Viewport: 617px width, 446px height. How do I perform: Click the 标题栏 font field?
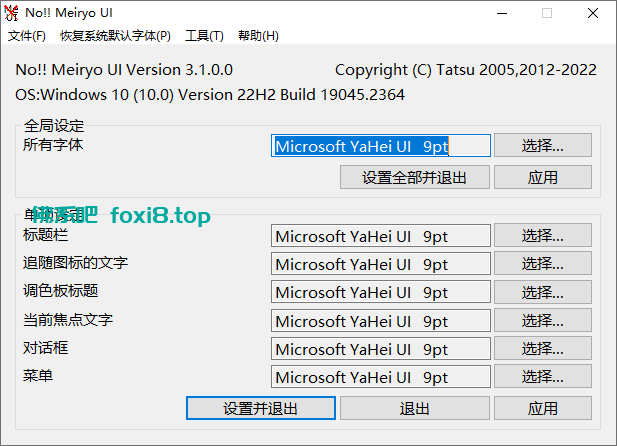point(381,236)
